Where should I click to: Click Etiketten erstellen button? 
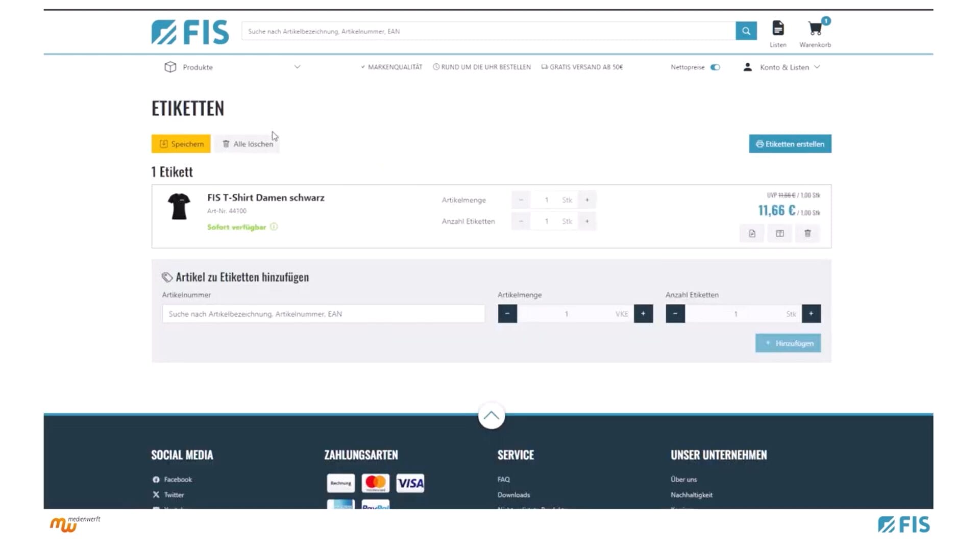click(790, 144)
